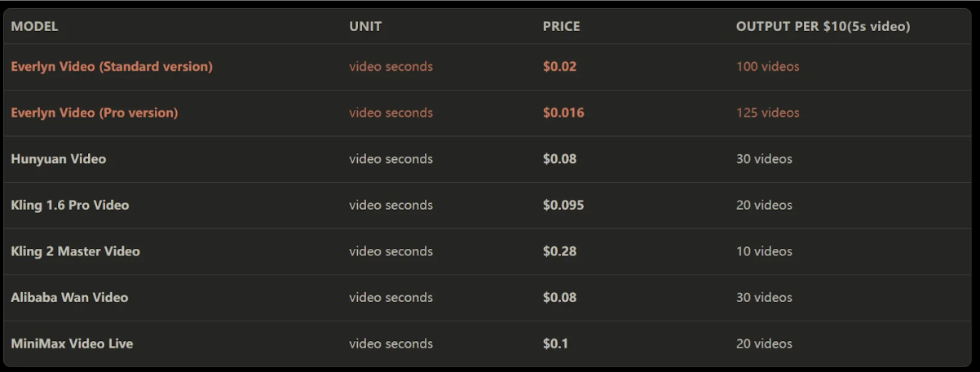Open Everlyn Video (Pro version) link
This screenshot has width=980, height=372.
coord(95,113)
